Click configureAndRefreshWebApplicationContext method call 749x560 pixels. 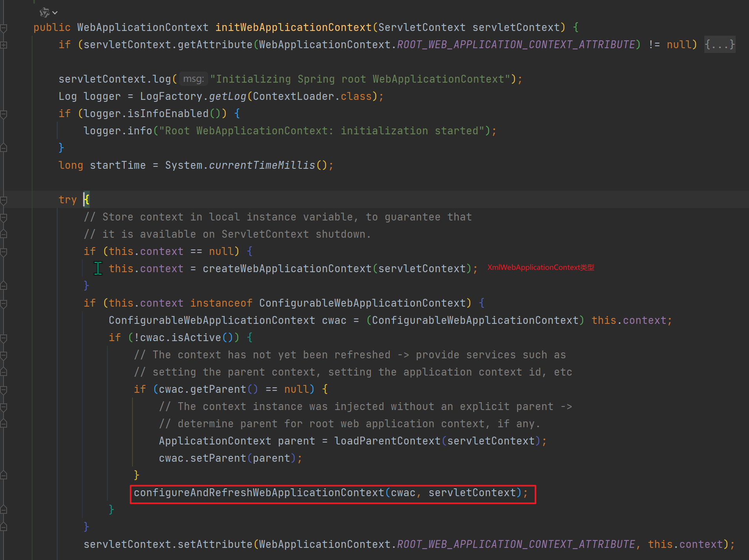(x=259, y=493)
